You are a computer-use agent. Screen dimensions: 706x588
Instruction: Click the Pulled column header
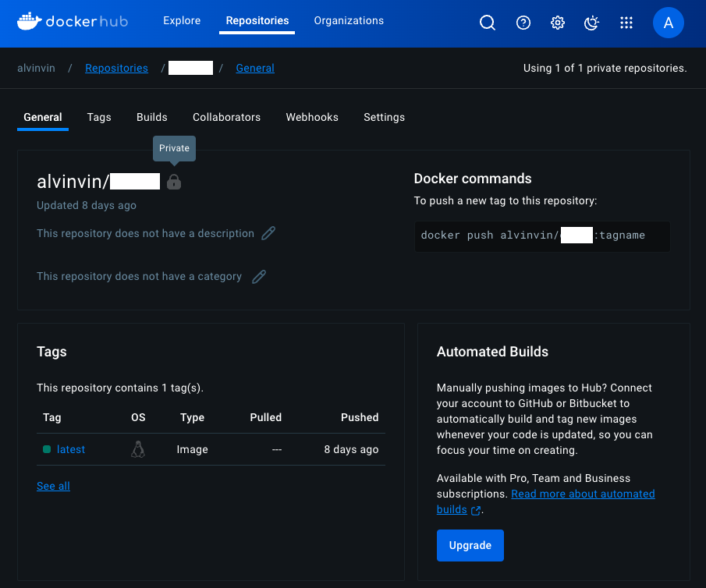tap(266, 417)
